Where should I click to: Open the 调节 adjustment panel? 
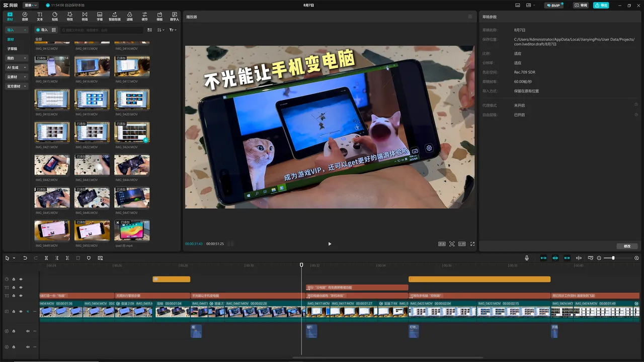pyautogui.click(x=145, y=17)
